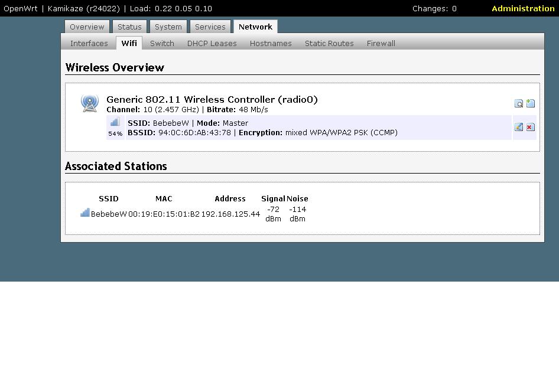Image resolution: width=559 pixels, height=392 pixels.
Task: Switch to the System tab
Action: click(168, 27)
